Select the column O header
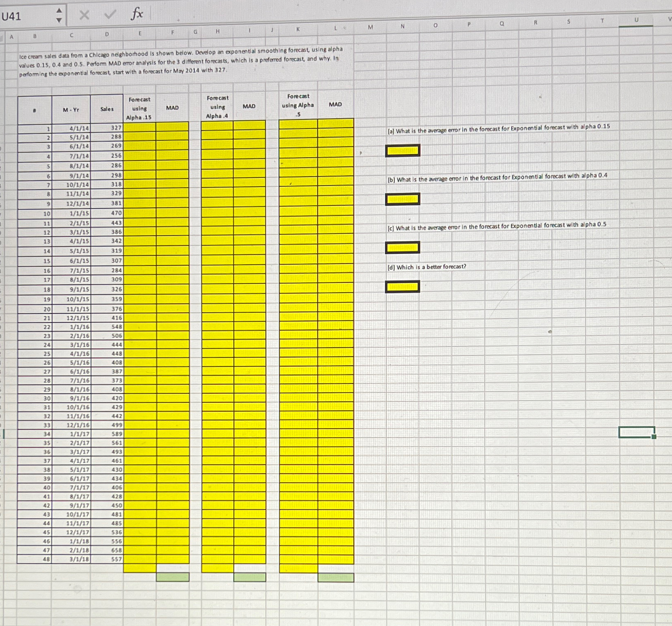The image size is (672, 626). (x=435, y=25)
